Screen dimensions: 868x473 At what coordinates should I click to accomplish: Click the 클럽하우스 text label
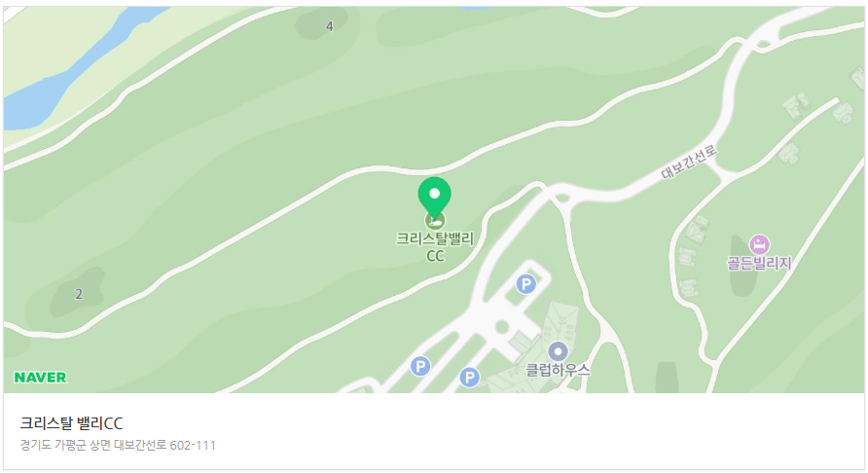click(558, 370)
